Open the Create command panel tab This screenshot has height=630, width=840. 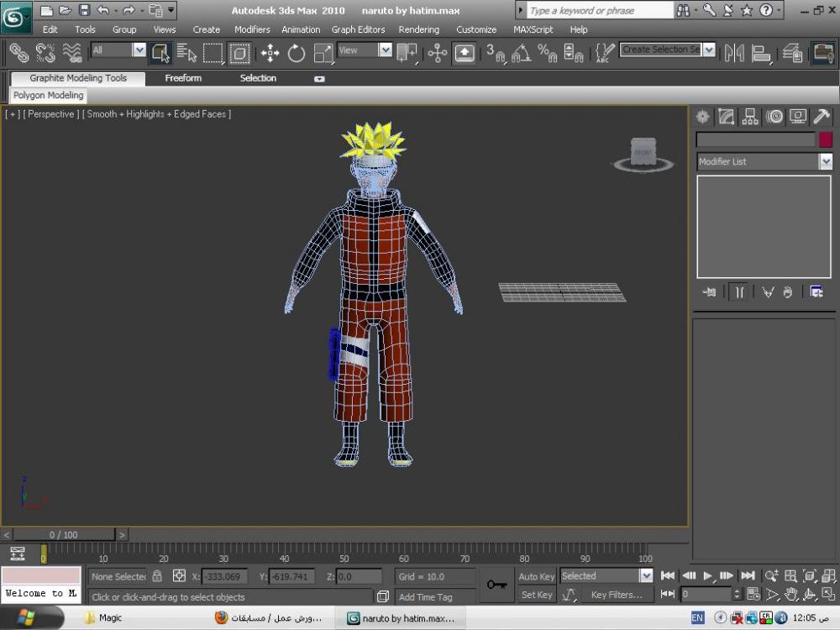(702, 116)
